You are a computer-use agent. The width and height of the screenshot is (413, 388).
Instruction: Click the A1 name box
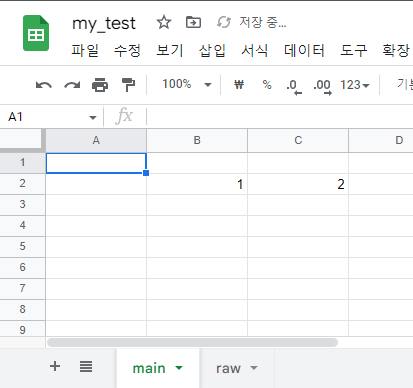[47, 117]
